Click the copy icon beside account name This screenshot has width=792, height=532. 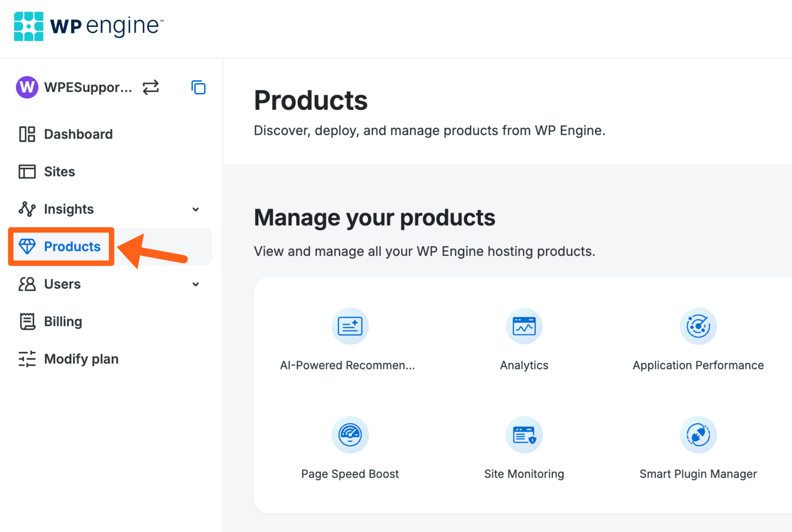click(198, 87)
